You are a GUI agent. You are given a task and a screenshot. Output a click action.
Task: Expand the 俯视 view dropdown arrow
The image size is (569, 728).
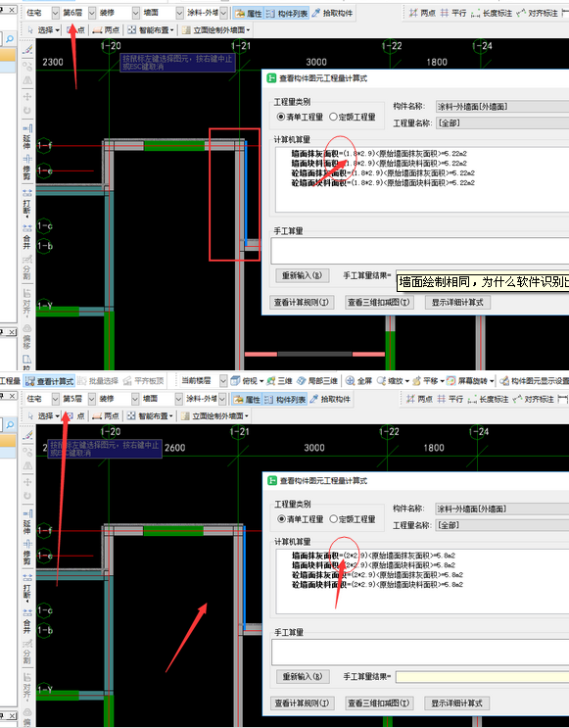pos(261,382)
